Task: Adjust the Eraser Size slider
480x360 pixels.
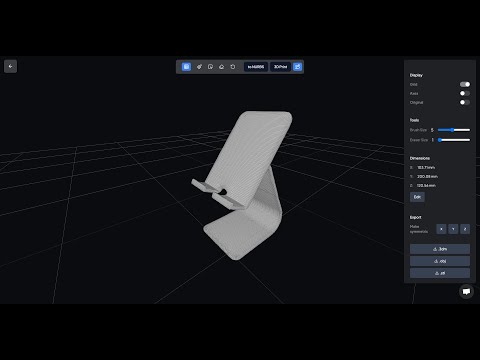Action: [454, 140]
